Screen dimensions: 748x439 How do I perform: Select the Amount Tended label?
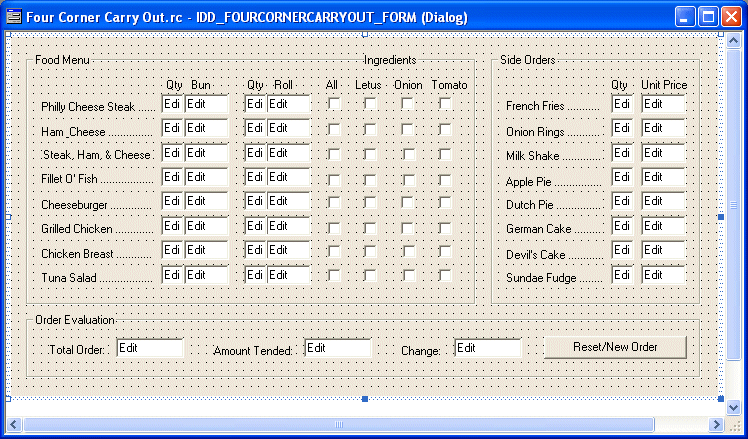point(253,351)
